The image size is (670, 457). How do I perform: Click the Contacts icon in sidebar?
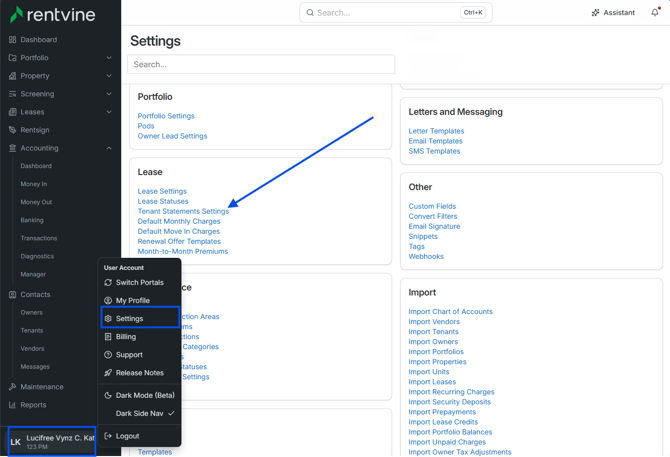coord(12,294)
